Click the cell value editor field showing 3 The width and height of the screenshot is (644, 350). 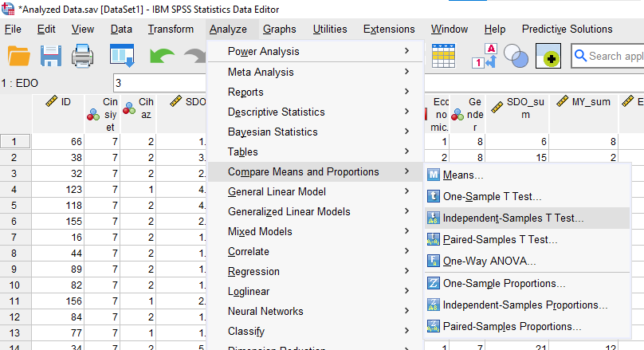pos(159,83)
